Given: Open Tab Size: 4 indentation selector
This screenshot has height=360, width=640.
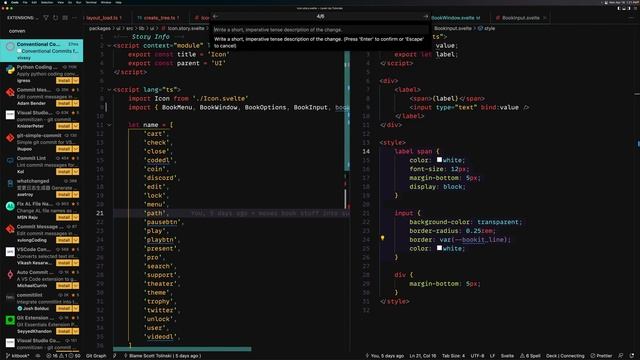Looking at the screenshot, I should 453,356.
